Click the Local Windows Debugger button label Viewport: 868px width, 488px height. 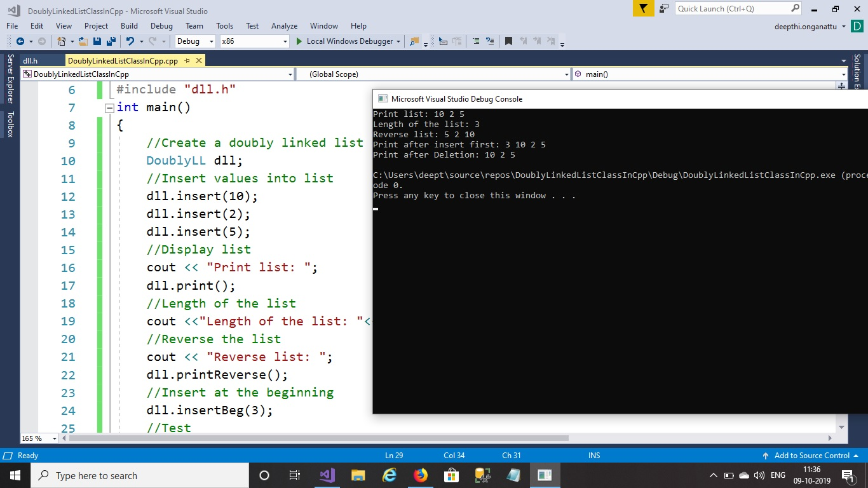click(349, 41)
